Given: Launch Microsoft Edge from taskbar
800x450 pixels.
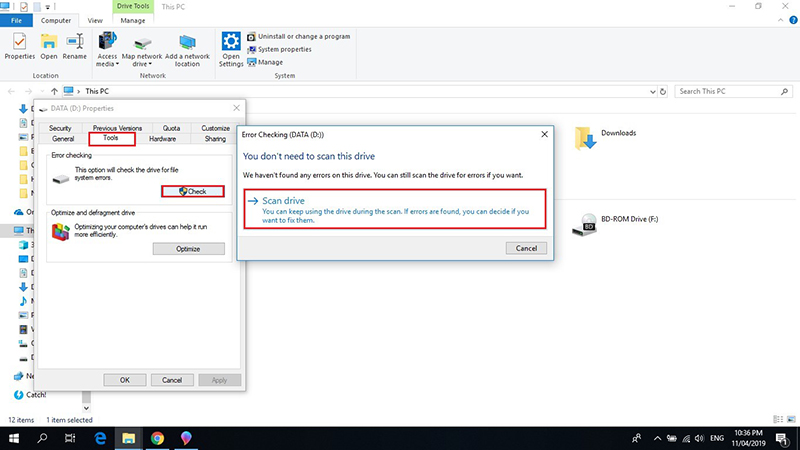Looking at the screenshot, I should click(101, 438).
